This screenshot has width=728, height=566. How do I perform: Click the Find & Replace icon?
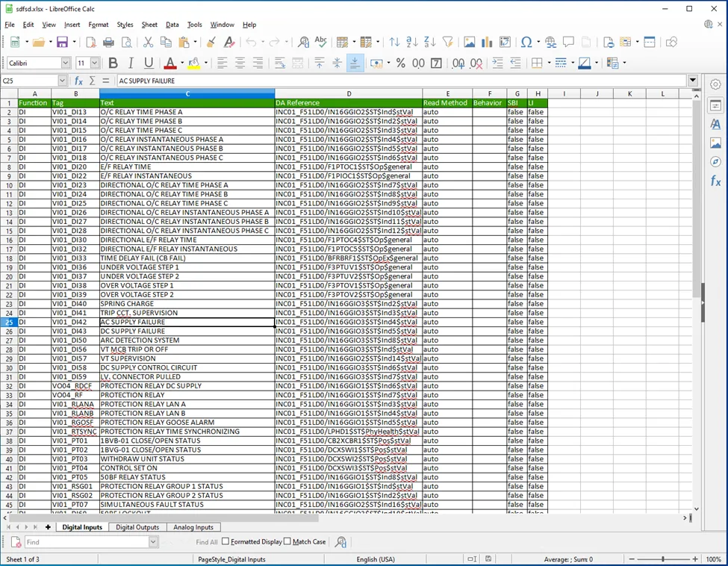click(303, 43)
